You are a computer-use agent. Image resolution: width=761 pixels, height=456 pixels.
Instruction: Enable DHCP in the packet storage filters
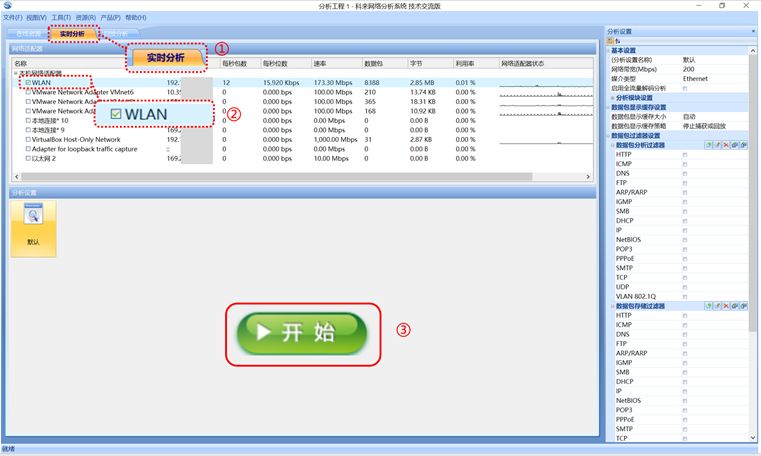tap(685, 382)
